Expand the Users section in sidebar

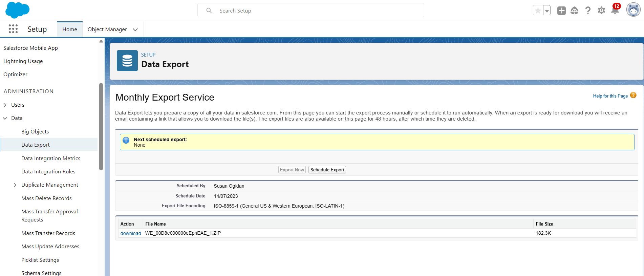point(5,105)
